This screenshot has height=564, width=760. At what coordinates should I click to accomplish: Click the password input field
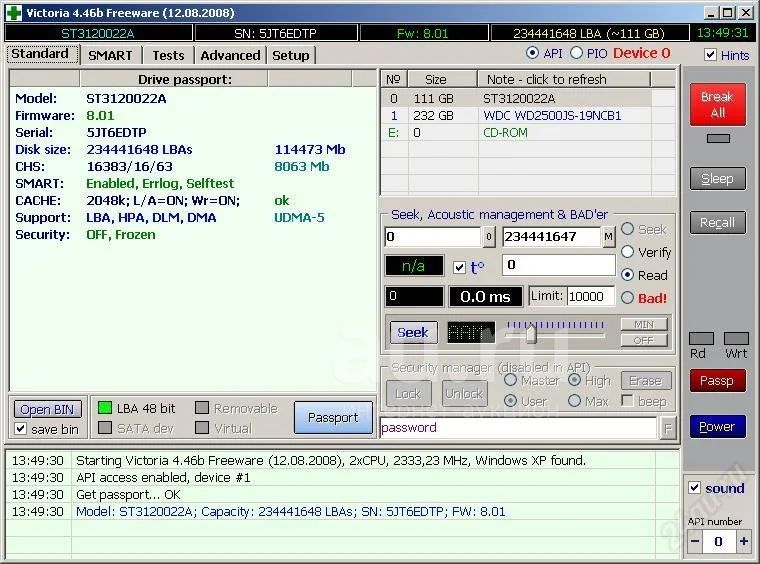[518, 428]
